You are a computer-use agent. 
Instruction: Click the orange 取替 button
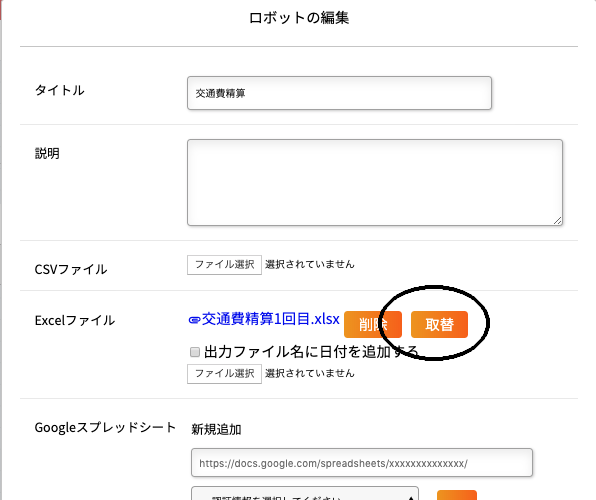(x=439, y=324)
